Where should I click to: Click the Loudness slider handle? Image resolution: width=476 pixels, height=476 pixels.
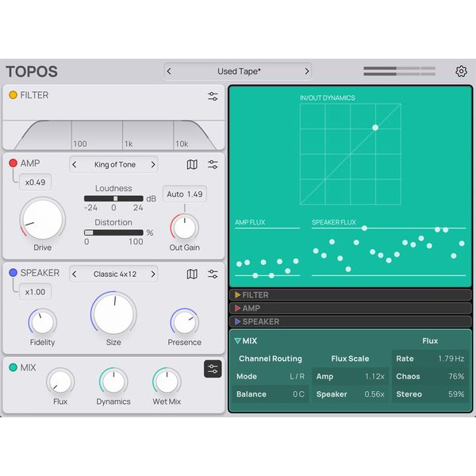(x=115, y=198)
